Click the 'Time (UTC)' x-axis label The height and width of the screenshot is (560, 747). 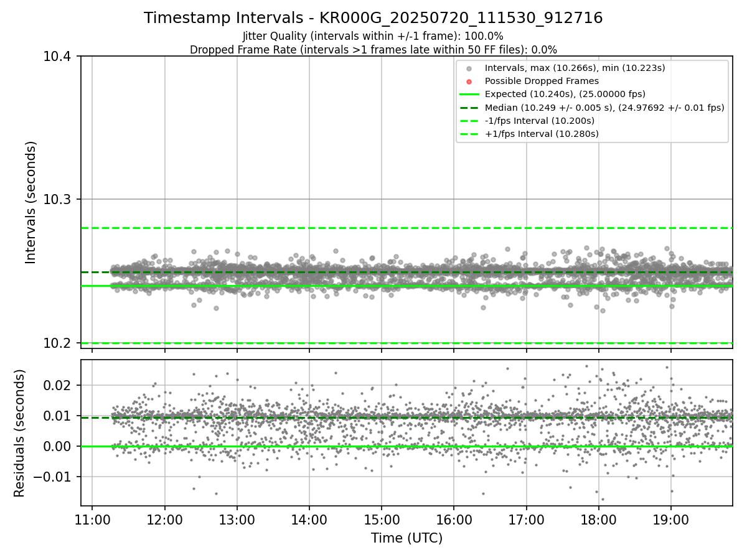pyautogui.click(x=406, y=538)
